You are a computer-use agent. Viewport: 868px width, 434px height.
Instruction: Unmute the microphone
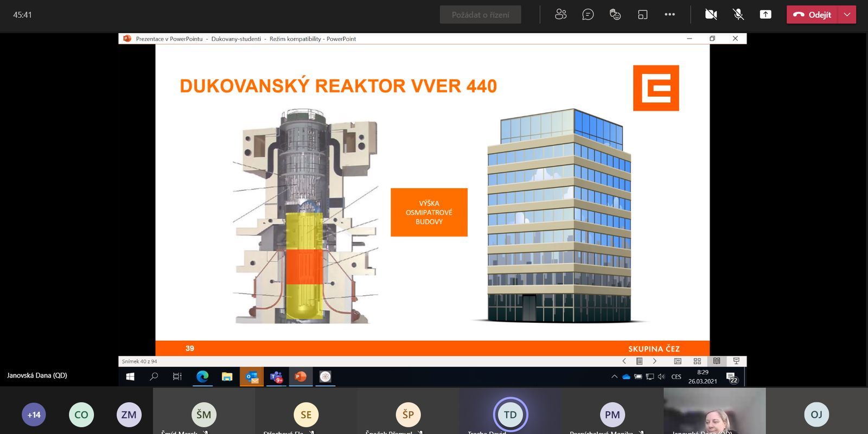pos(738,15)
